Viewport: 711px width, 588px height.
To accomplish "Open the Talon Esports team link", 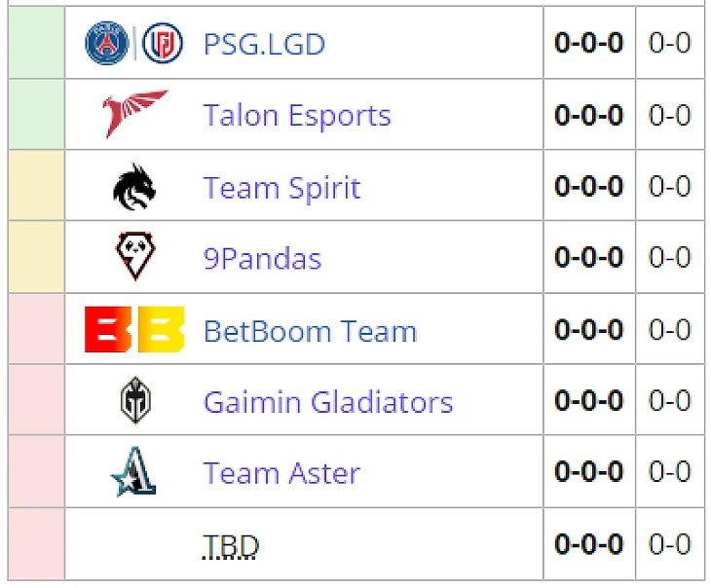I will [297, 115].
